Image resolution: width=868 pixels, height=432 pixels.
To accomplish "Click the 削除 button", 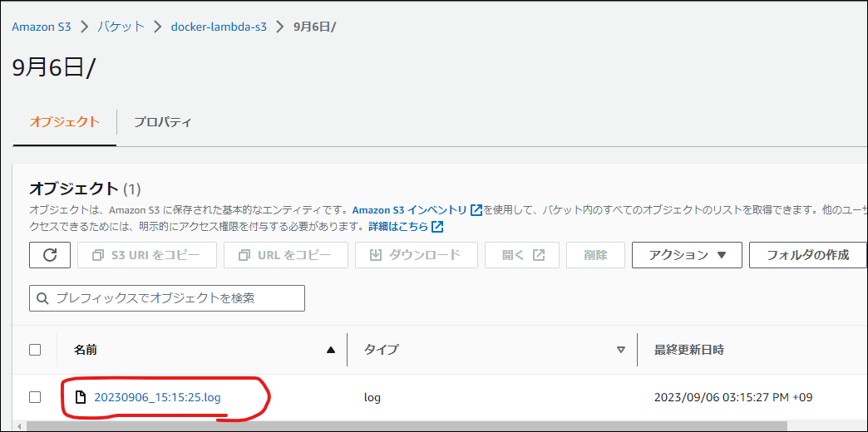I will pos(595,255).
